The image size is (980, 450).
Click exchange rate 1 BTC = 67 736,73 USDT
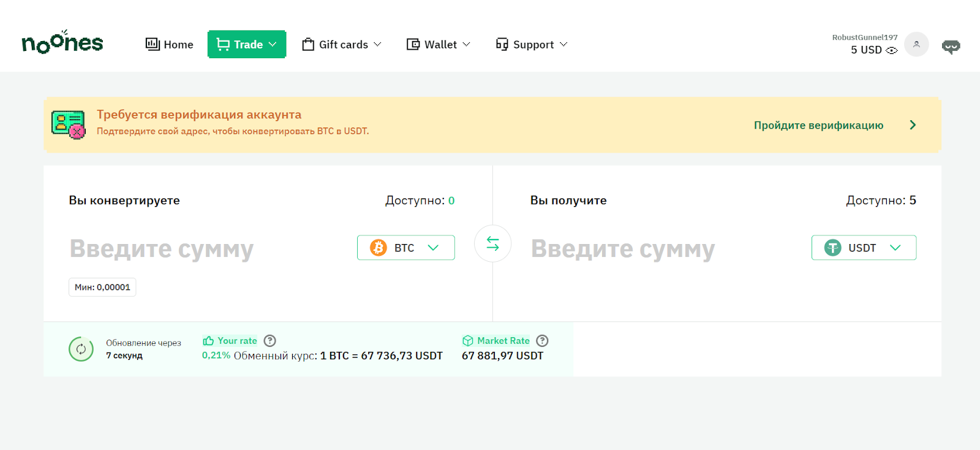tap(381, 356)
